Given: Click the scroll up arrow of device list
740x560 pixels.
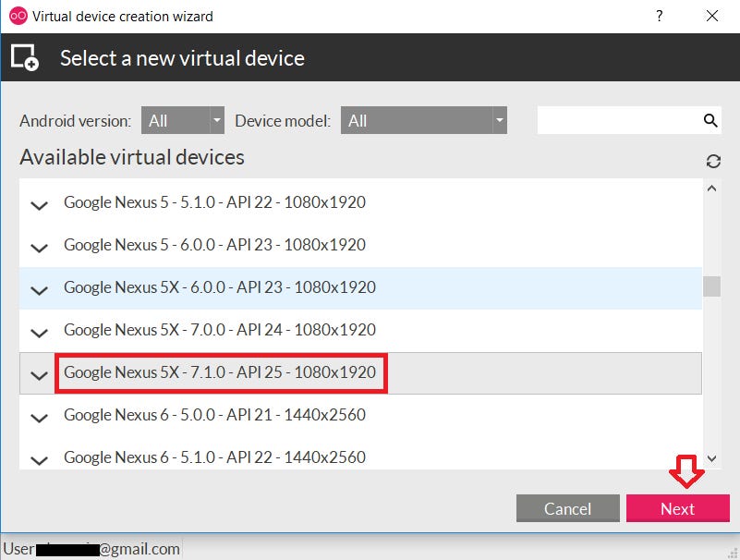Looking at the screenshot, I should (x=711, y=189).
